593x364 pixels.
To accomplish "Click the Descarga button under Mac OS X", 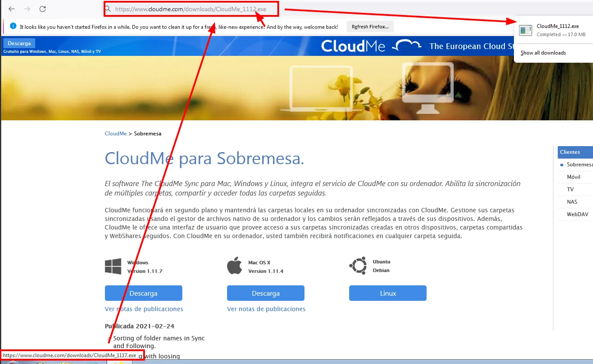I will pos(266,293).
